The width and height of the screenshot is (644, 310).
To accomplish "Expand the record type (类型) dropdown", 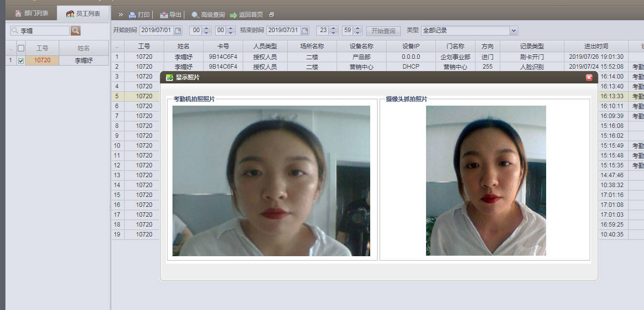I will [514, 31].
